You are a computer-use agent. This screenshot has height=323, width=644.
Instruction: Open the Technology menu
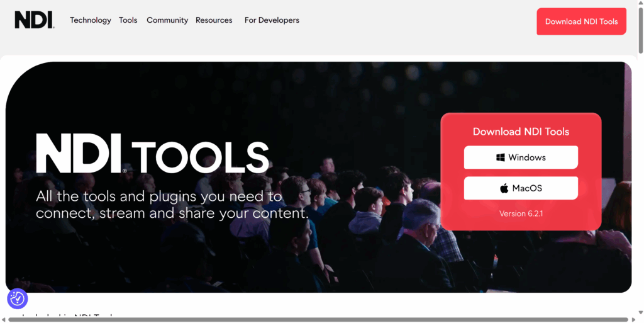tap(91, 20)
